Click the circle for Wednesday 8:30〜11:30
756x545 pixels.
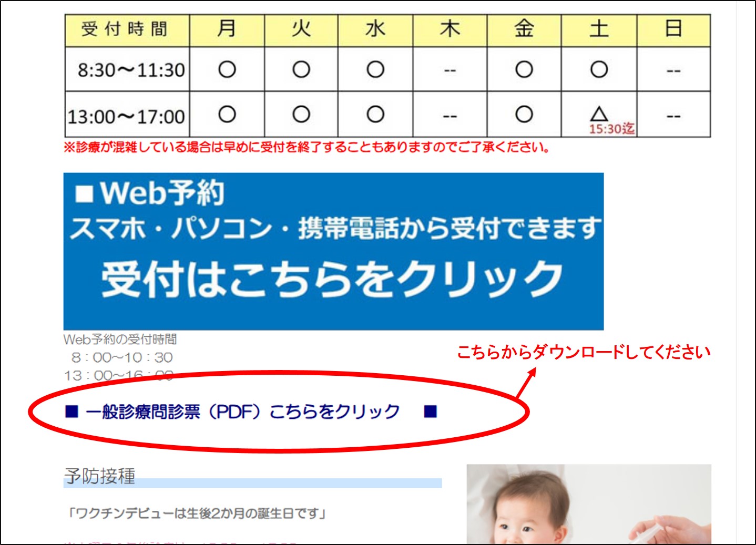(375, 69)
